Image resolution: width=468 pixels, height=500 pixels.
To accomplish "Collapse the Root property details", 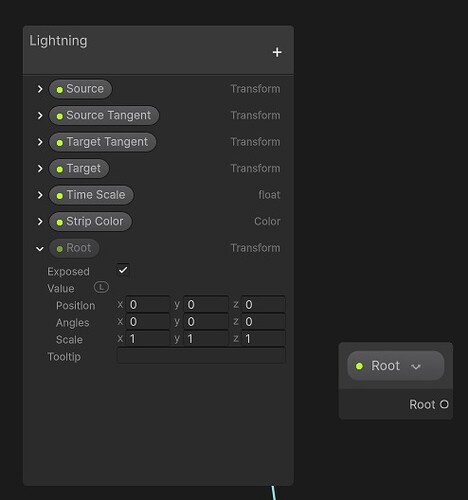I will pyautogui.click(x=40, y=249).
